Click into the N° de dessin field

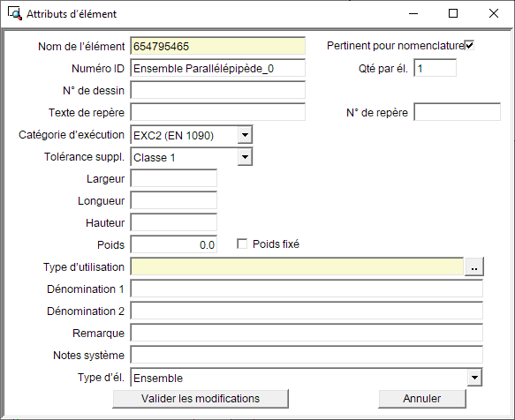pyautogui.click(x=218, y=90)
